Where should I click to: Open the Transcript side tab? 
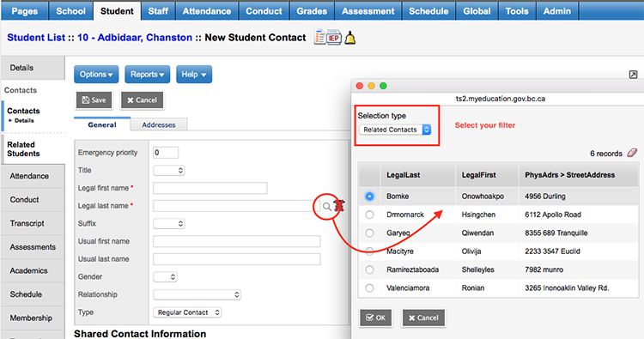click(x=33, y=223)
